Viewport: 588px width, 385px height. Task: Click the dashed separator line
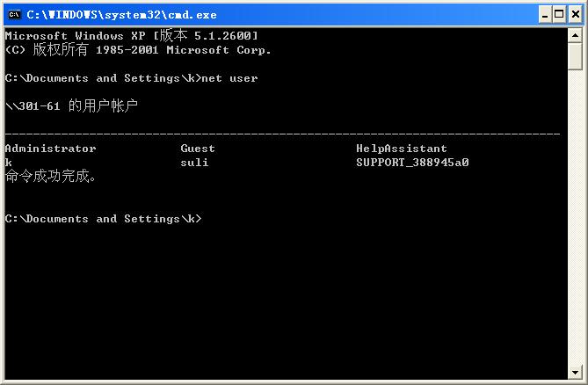point(281,134)
